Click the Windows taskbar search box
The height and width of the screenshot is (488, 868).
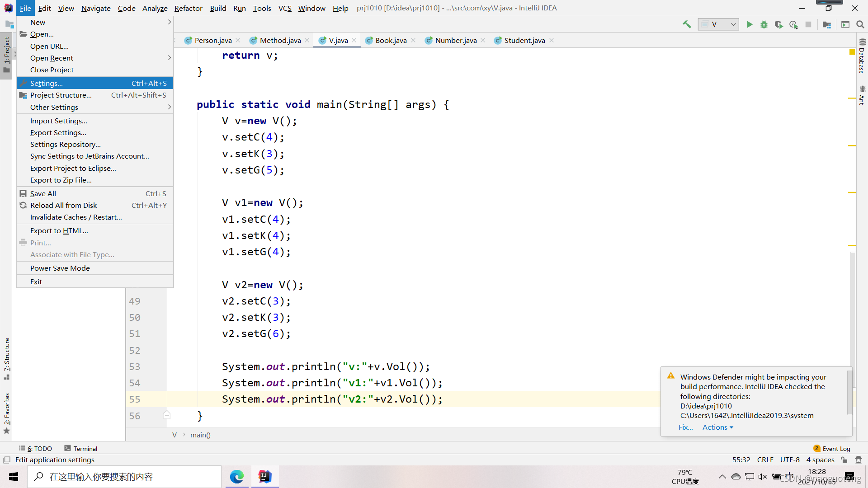[x=124, y=477]
